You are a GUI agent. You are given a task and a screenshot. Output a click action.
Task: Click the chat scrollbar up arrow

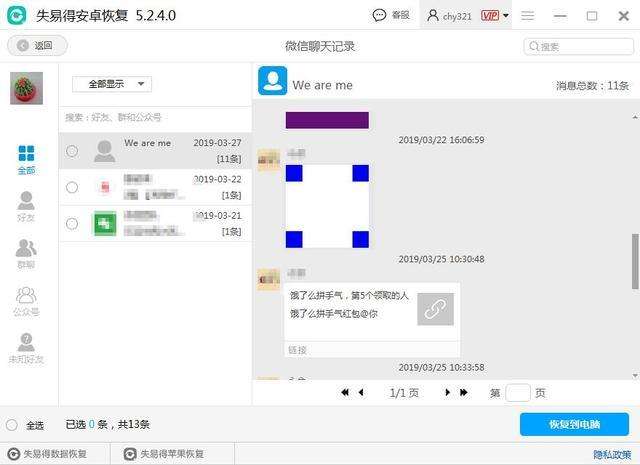[x=635, y=117]
